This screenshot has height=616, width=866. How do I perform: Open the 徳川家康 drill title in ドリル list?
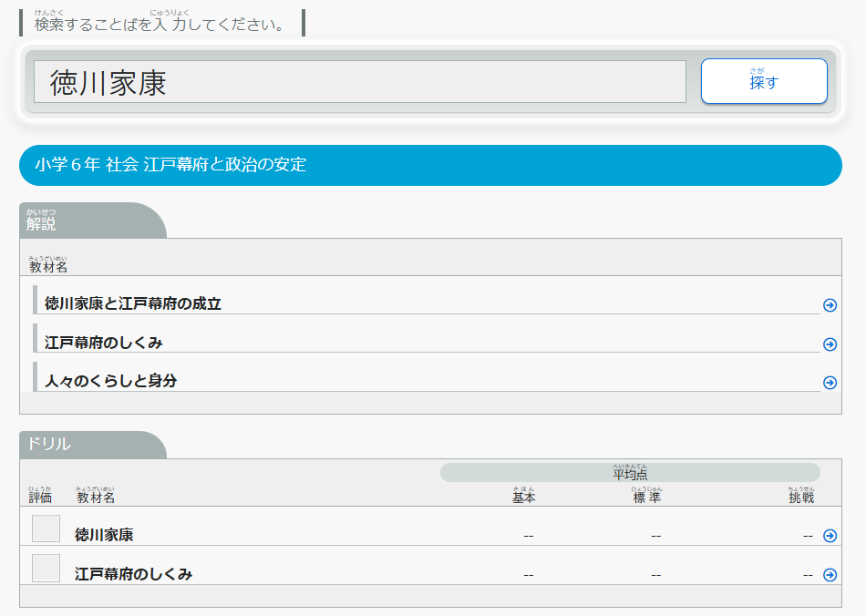104,535
